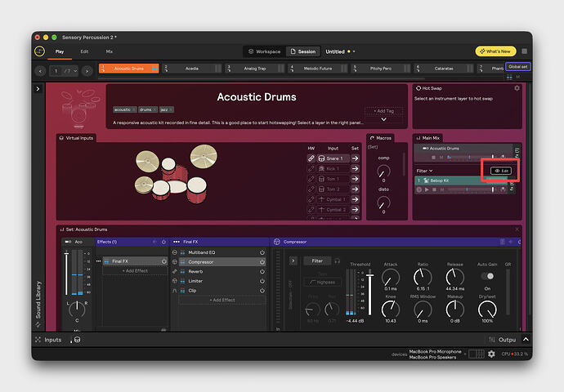Open the Filter dropdown in Main Mix
Screen dimensions: 564x392
(425, 171)
